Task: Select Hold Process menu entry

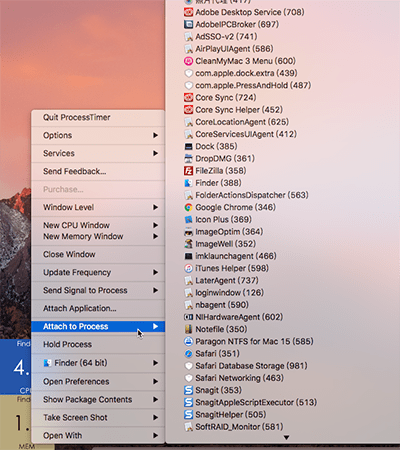Action: coord(98,344)
